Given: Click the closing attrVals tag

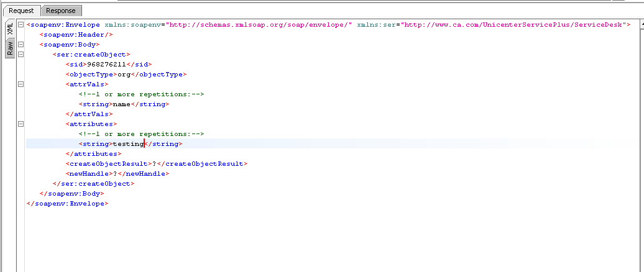Looking at the screenshot, I should click(x=89, y=114).
